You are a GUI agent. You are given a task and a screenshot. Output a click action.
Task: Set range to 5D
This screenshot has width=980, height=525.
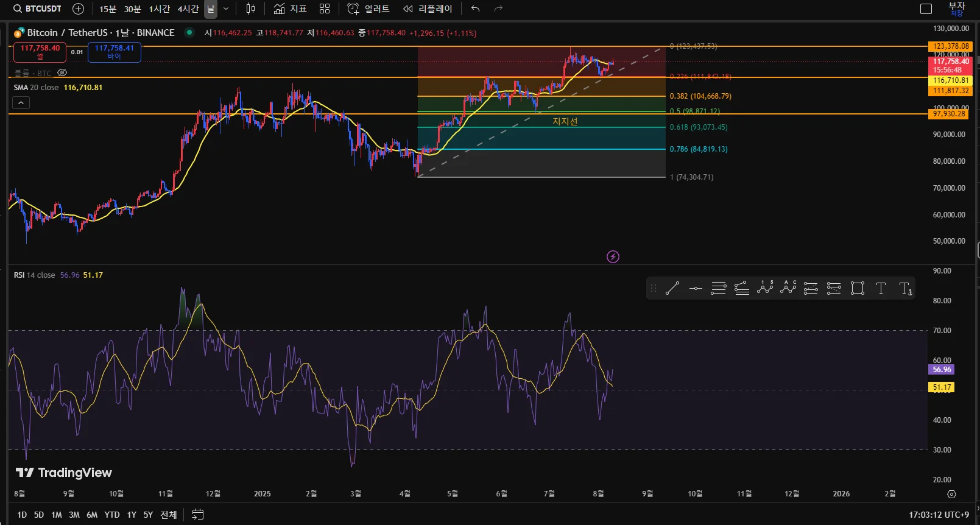coord(39,515)
